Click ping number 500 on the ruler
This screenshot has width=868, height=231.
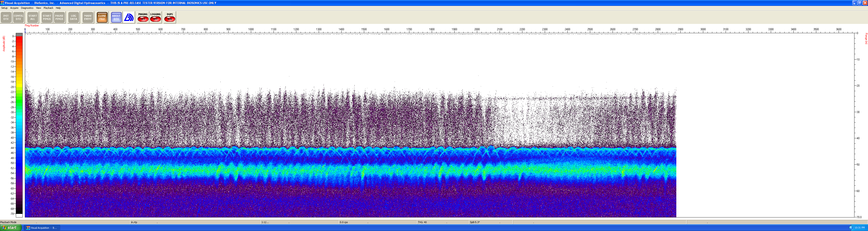pyautogui.click(x=138, y=29)
